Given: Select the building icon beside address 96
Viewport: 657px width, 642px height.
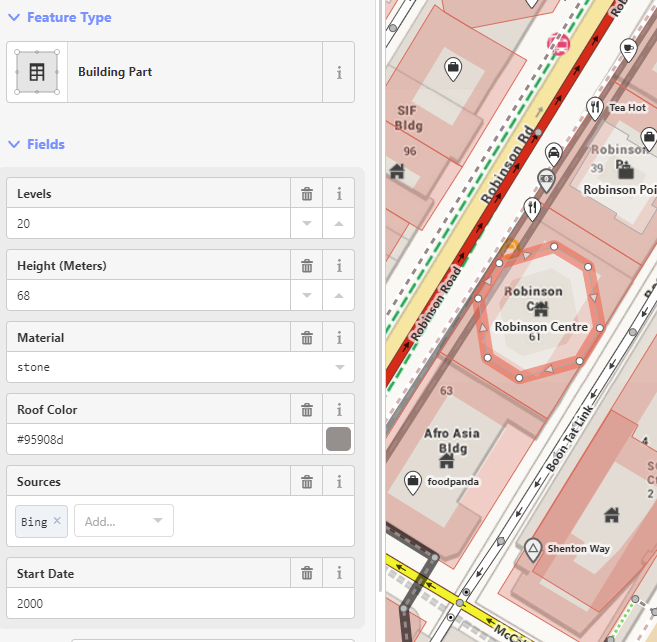Looking at the screenshot, I should (x=397, y=171).
